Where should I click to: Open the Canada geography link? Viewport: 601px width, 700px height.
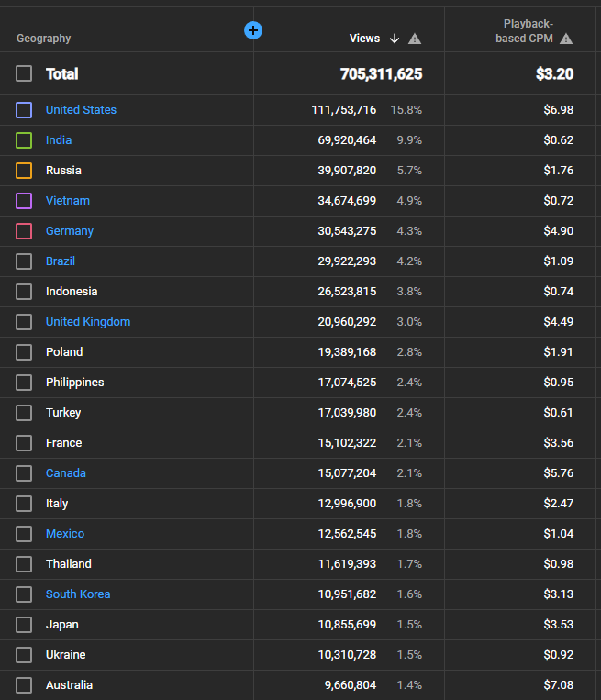66,473
